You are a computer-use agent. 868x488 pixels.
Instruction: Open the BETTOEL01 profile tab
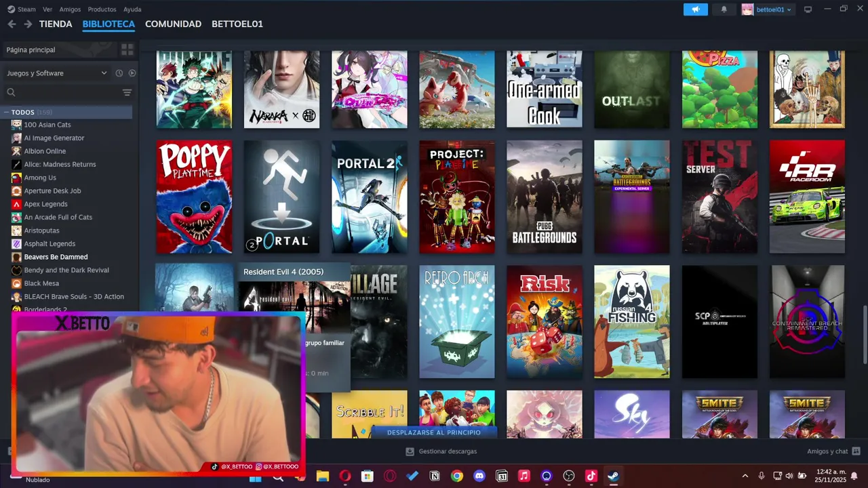(237, 24)
